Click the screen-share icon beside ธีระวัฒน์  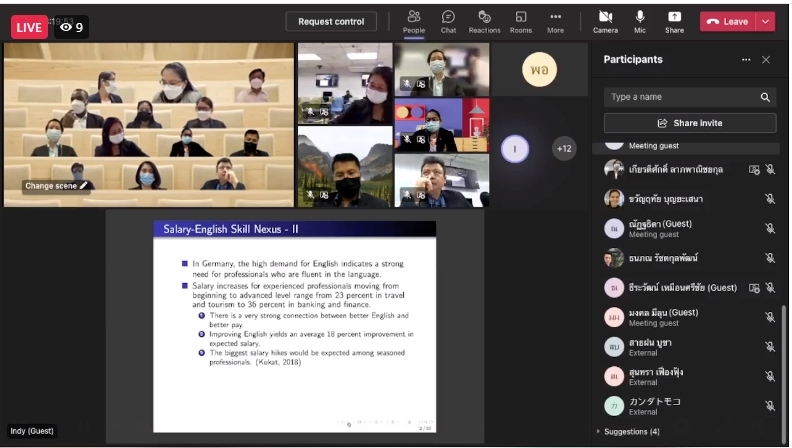coord(754,288)
